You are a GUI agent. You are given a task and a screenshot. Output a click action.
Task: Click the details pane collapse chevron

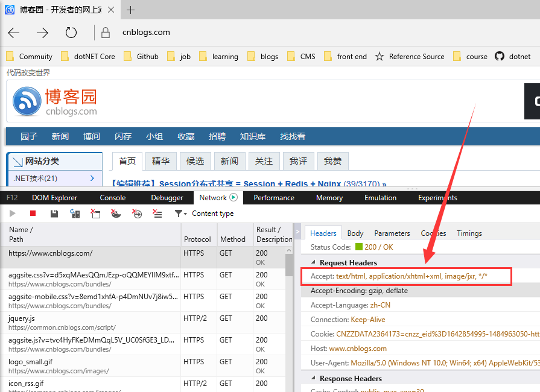297,232
